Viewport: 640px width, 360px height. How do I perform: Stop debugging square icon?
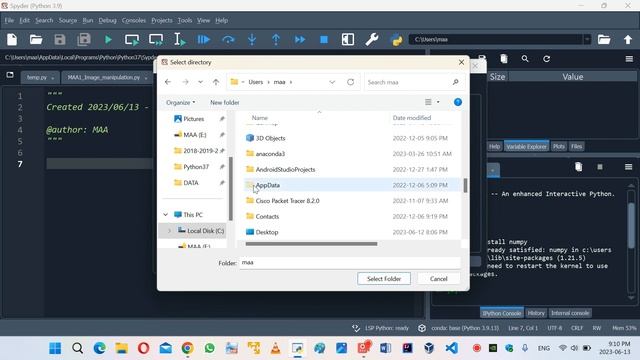tap(324, 40)
